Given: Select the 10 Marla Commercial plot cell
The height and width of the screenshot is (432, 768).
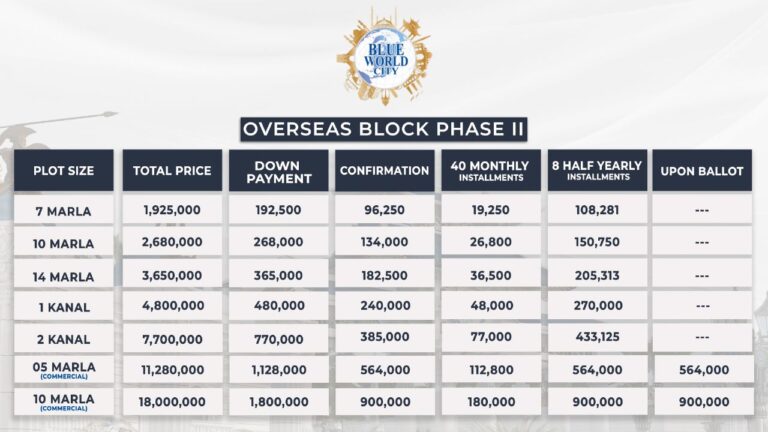Looking at the screenshot, I should tap(64, 402).
